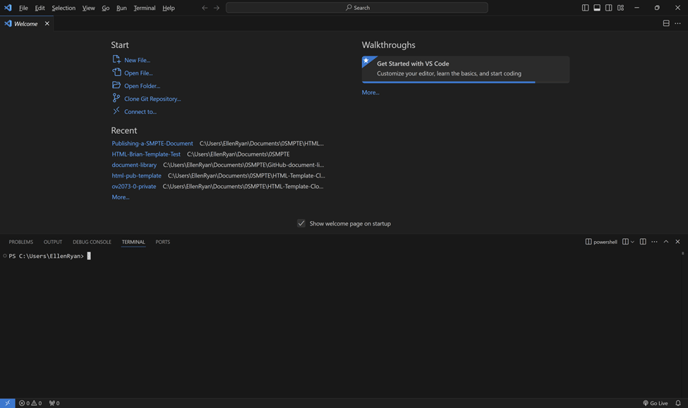Viewport: 688px width, 408px height.
Task: Click the Go Live status bar button
Action: pos(656,403)
